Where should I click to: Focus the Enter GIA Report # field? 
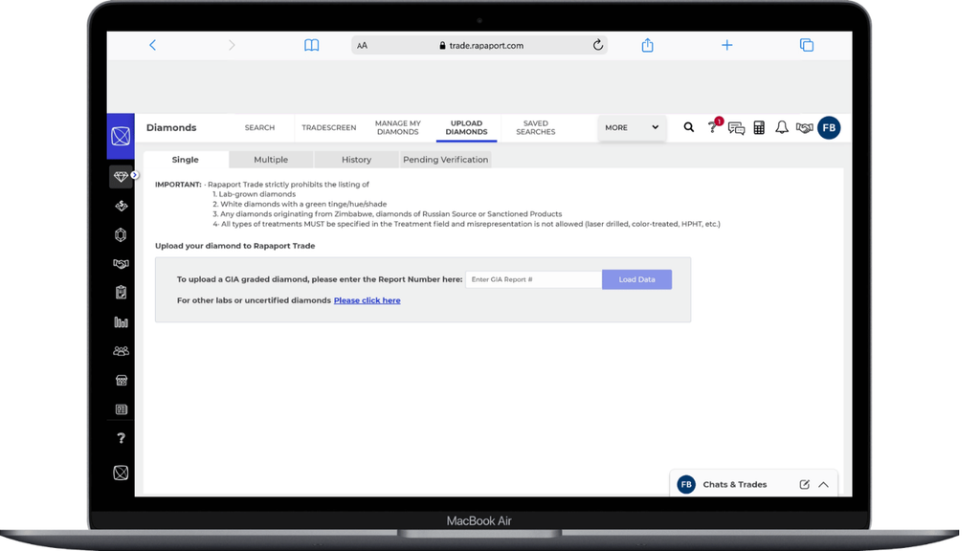click(534, 279)
